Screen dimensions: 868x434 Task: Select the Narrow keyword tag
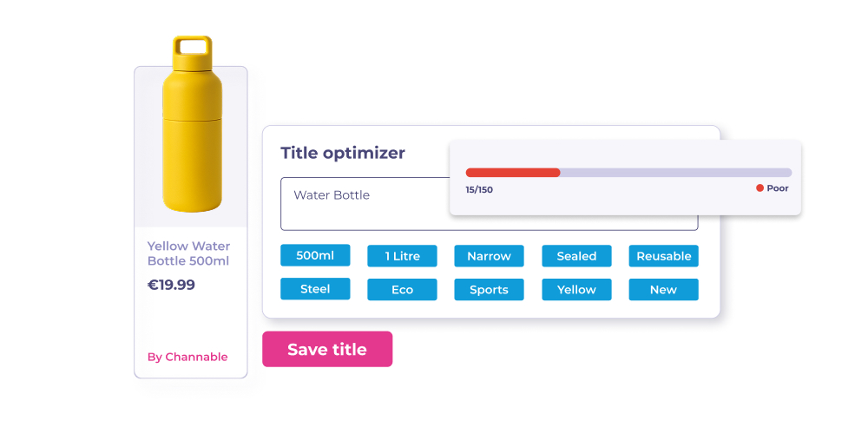tap(489, 256)
